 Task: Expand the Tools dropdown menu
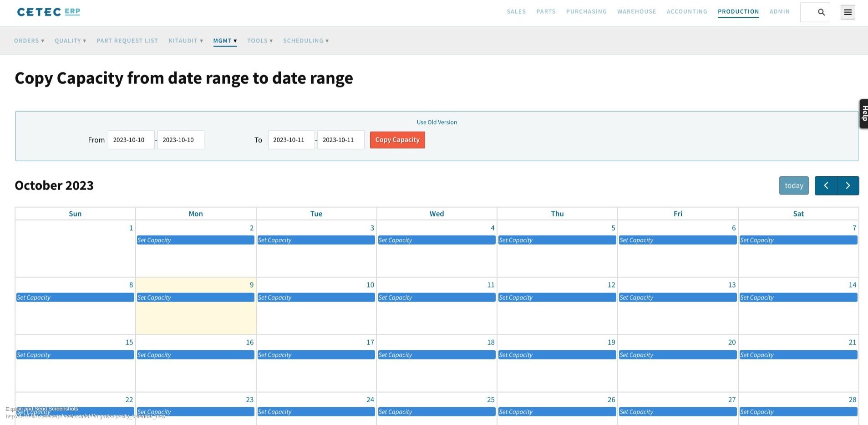pyautogui.click(x=260, y=41)
